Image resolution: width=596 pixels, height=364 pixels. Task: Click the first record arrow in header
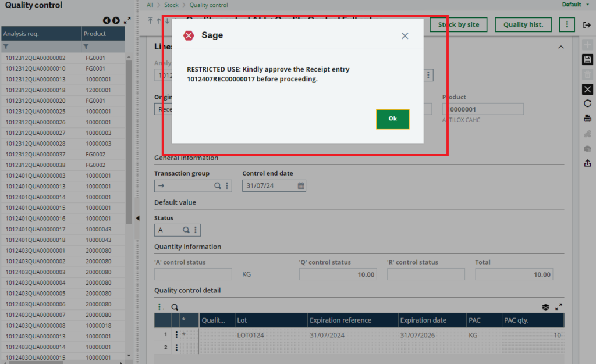pos(151,20)
